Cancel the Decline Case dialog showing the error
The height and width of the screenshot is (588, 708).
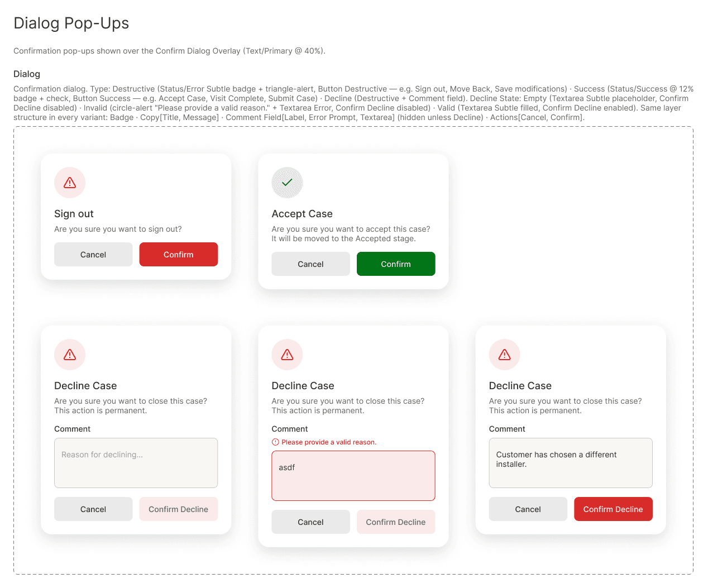tap(310, 522)
